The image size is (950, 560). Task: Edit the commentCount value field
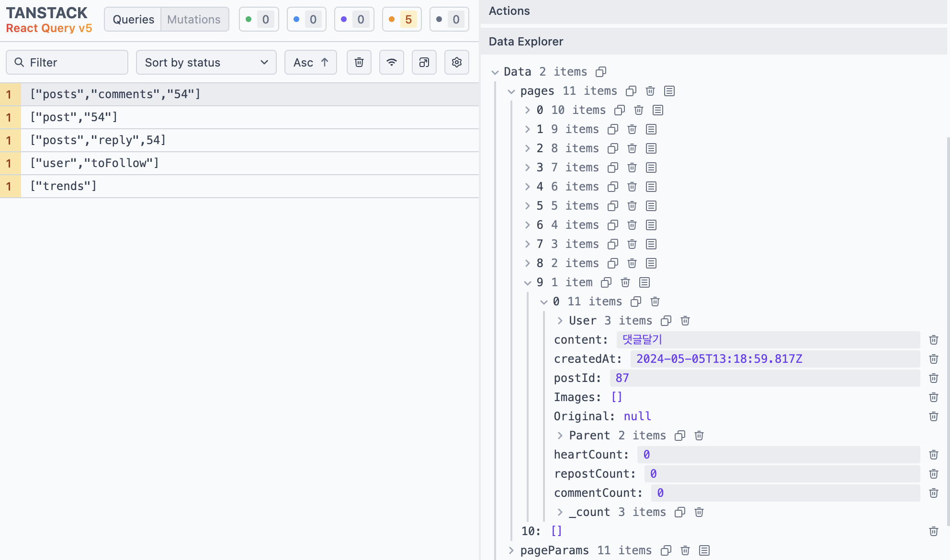tap(785, 493)
